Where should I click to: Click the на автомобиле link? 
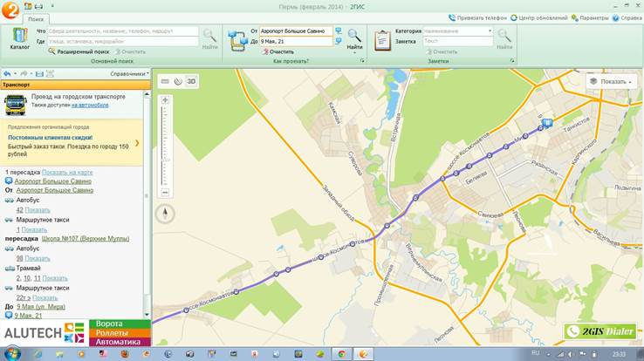pos(90,105)
